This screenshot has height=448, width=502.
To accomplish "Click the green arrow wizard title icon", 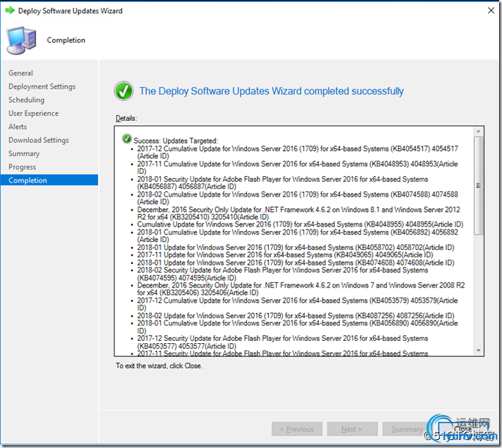I will coord(10,10).
